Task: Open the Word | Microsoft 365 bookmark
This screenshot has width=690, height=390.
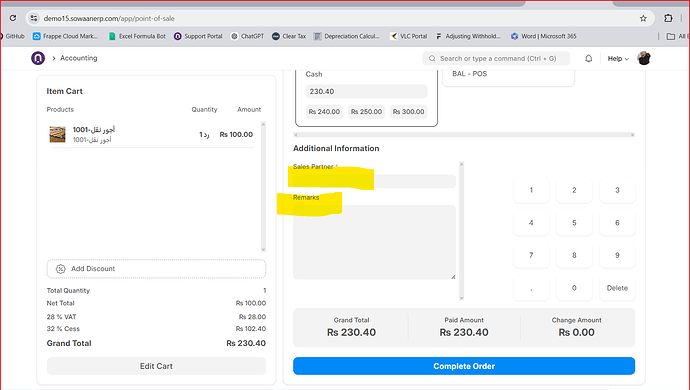Action: click(543, 36)
